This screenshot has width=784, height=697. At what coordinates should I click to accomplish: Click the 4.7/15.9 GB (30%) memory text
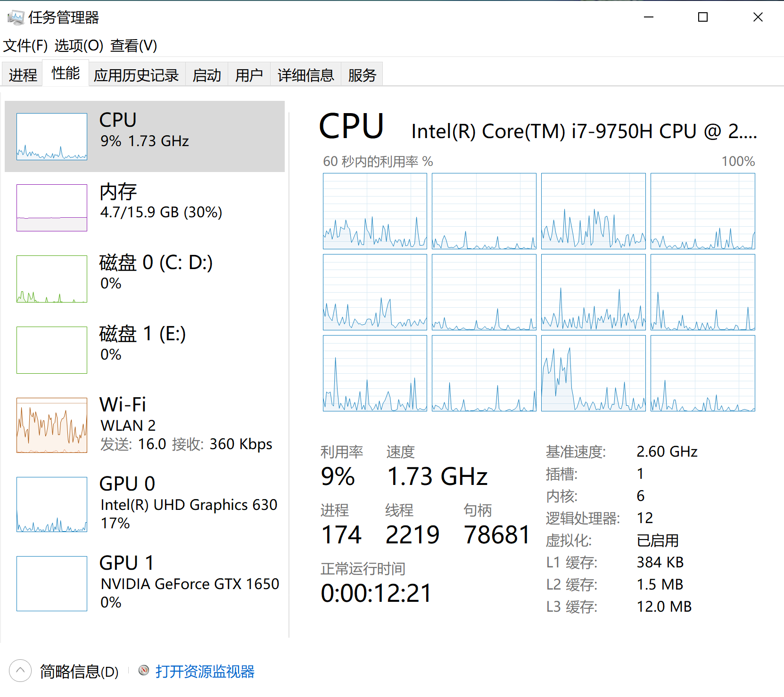pyautogui.click(x=161, y=212)
